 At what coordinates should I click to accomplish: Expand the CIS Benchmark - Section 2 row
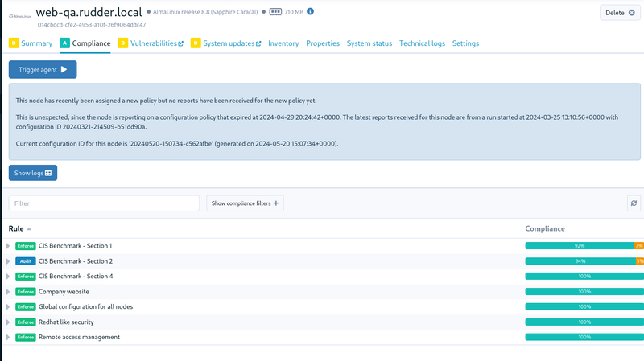coord(8,261)
